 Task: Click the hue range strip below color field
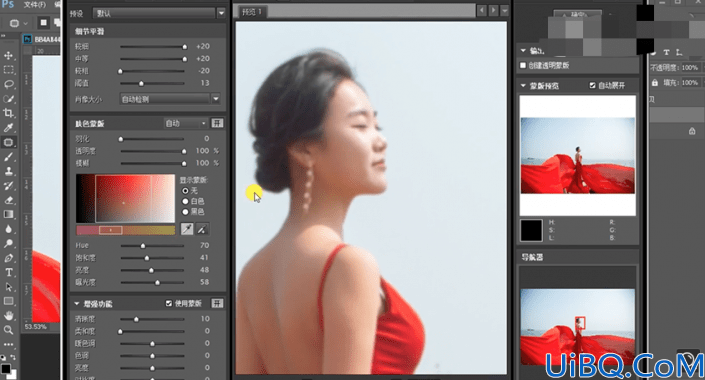125,230
